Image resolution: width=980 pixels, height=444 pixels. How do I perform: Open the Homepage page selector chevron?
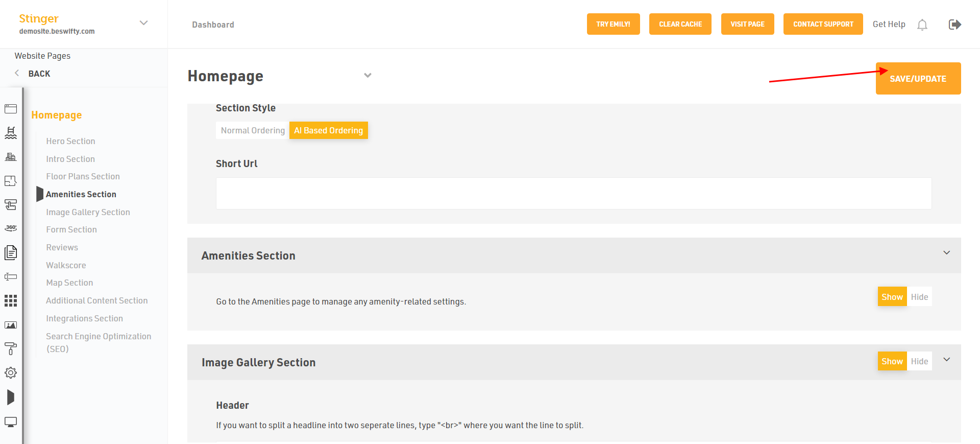367,76
